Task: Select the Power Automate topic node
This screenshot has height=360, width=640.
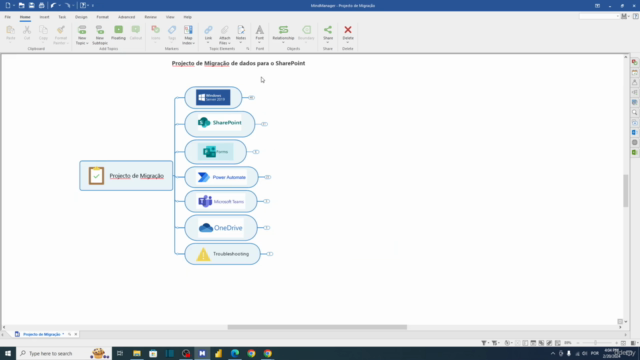Action: click(x=221, y=177)
